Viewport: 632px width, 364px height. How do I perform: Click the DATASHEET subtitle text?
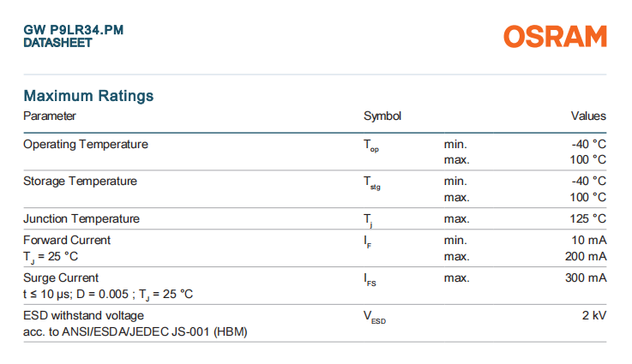pyautogui.click(x=57, y=42)
